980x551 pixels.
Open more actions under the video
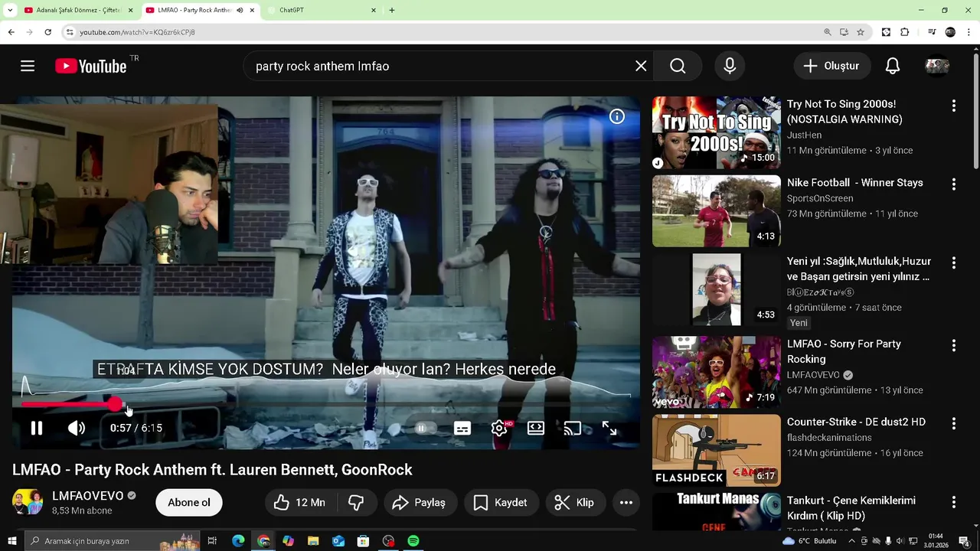[626, 503]
